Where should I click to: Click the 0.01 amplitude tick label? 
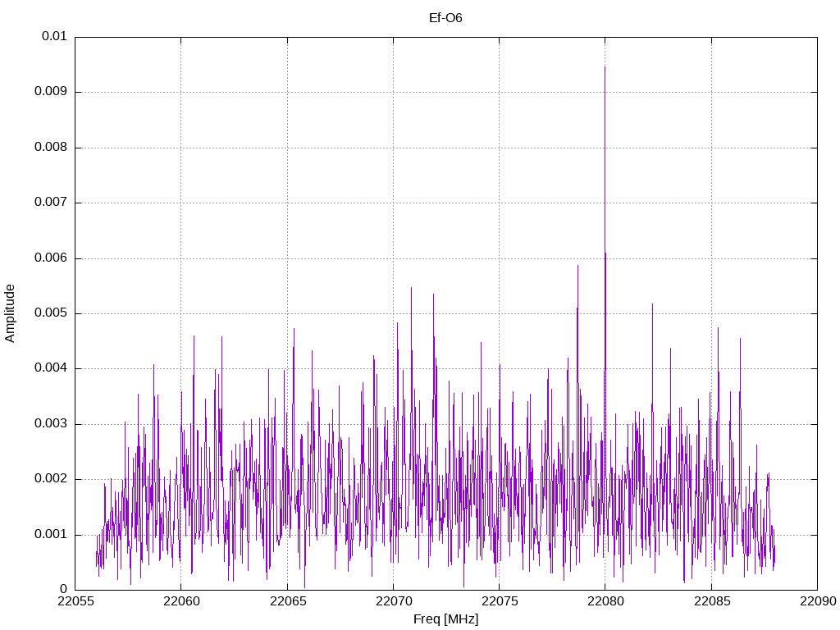tap(54, 37)
